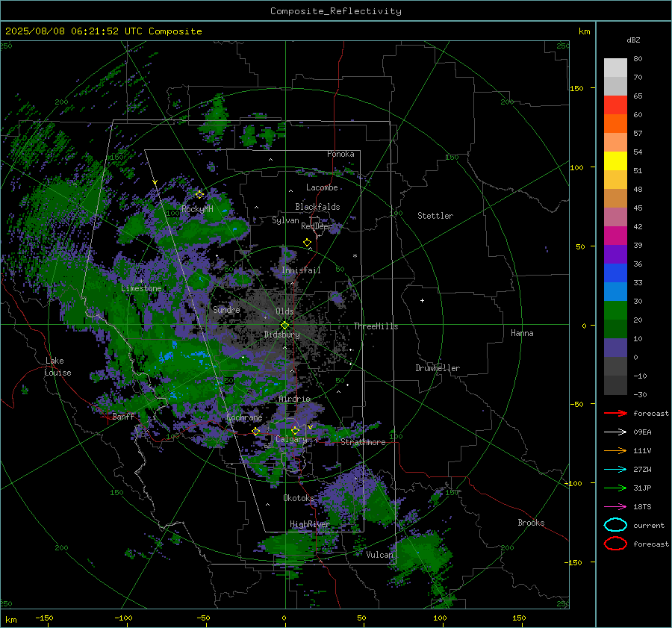The height and width of the screenshot is (628, 672).
Task: Click the Cochrane town label
Action: coord(244,417)
